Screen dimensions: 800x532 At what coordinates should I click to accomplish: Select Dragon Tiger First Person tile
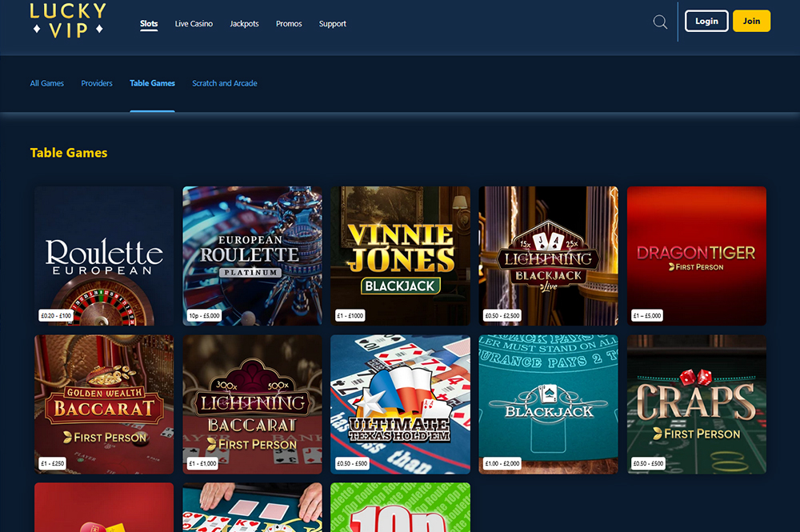click(696, 256)
